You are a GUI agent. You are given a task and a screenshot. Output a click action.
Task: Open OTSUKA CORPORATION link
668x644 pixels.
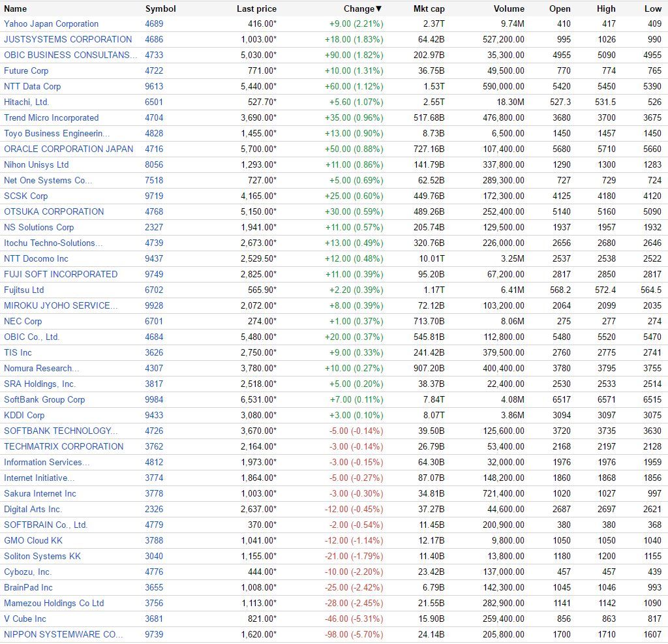click(x=53, y=212)
